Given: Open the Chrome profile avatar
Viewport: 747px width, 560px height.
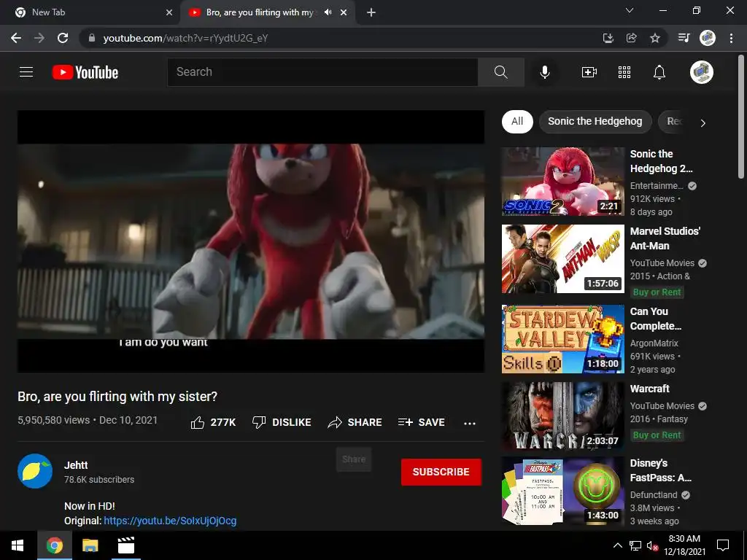Looking at the screenshot, I should [x=708, y=38].
